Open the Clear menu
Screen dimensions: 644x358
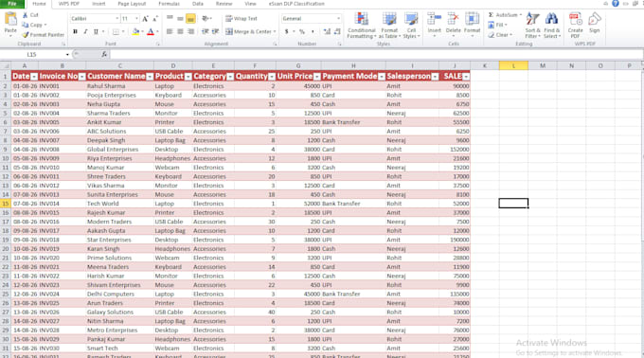pos(500,35)
